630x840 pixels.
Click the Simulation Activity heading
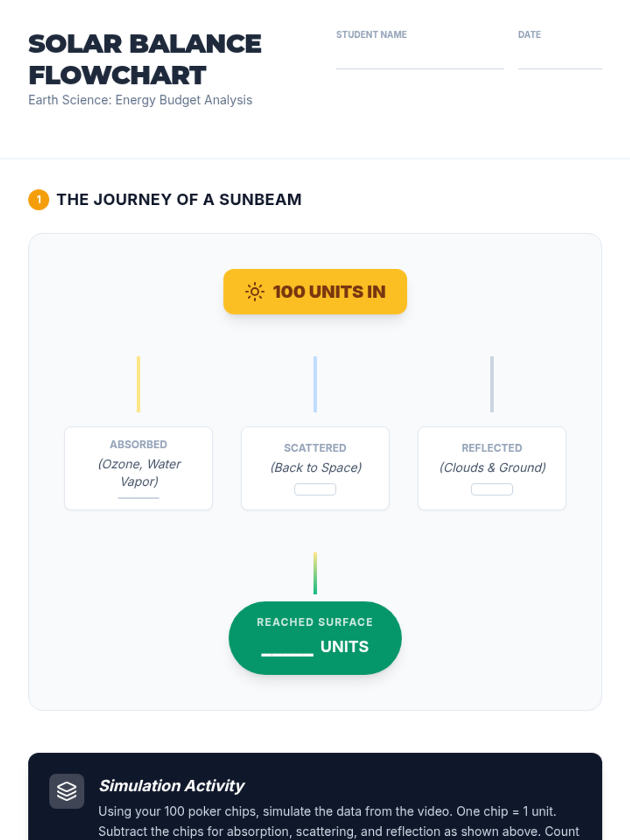(172, 785)
